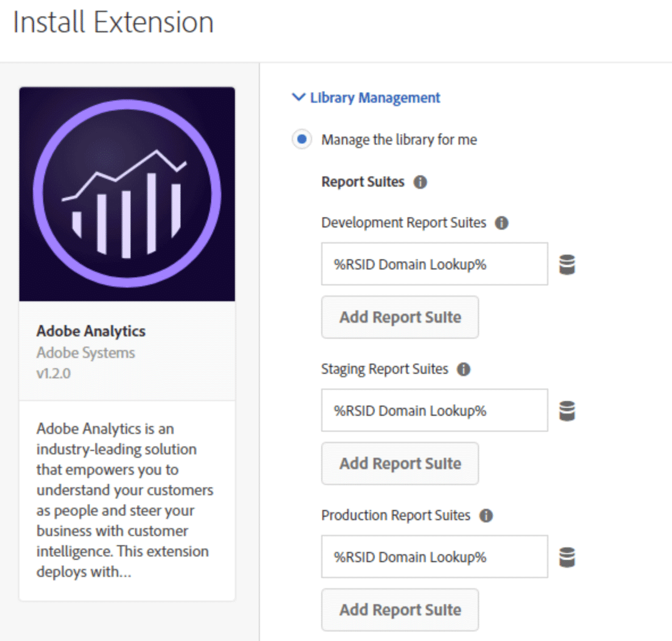This screenshot has height=641, width=672.
Task: Click the Adobe Systems publisher text
Action: pyautogui.click(x=86, y=353)
